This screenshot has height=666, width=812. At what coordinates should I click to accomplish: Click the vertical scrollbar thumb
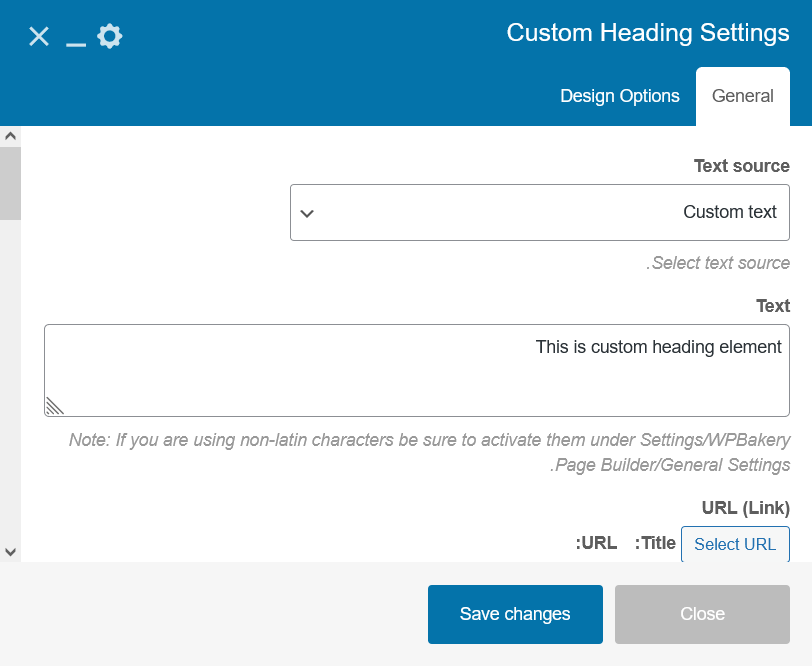(x=10, y=183)
